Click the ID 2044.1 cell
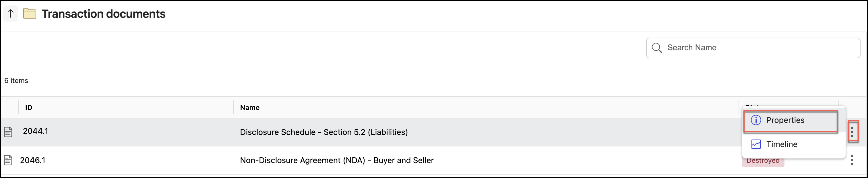 point(35,131)
